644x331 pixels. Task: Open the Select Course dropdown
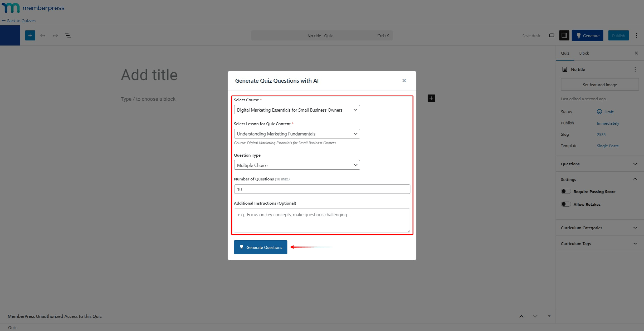click(x=297, y=110)
